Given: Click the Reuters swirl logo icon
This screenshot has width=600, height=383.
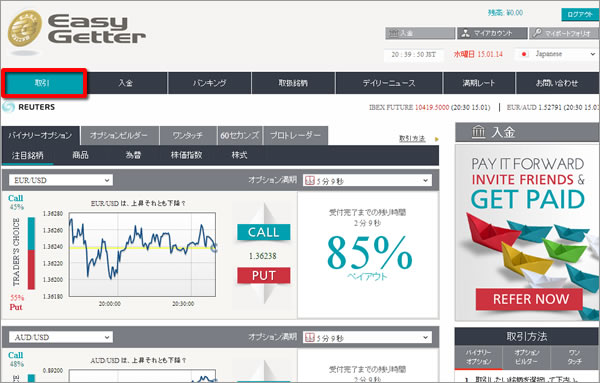Looking at the screenshot, I should [x=8, y=107].
